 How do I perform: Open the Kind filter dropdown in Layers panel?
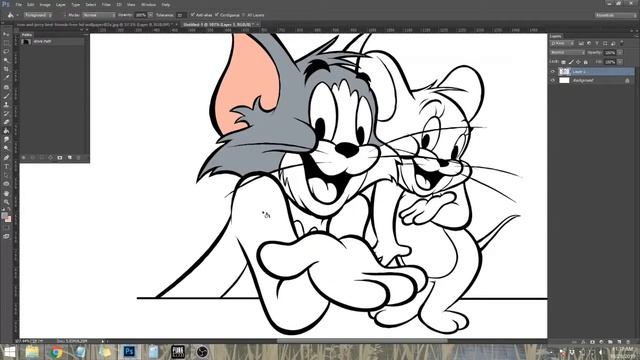tap(562, 43)
